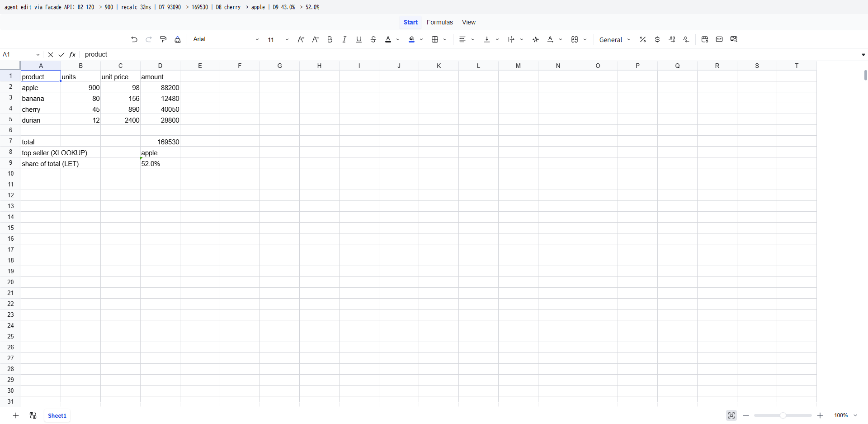Open the font family dropdown showing Arial
Viewport: 868px width, 424px height.
coord(226,39)
